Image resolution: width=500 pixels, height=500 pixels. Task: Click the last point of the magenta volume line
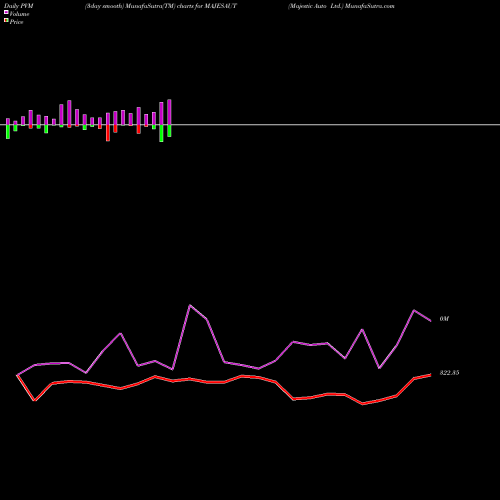(431, 321)
